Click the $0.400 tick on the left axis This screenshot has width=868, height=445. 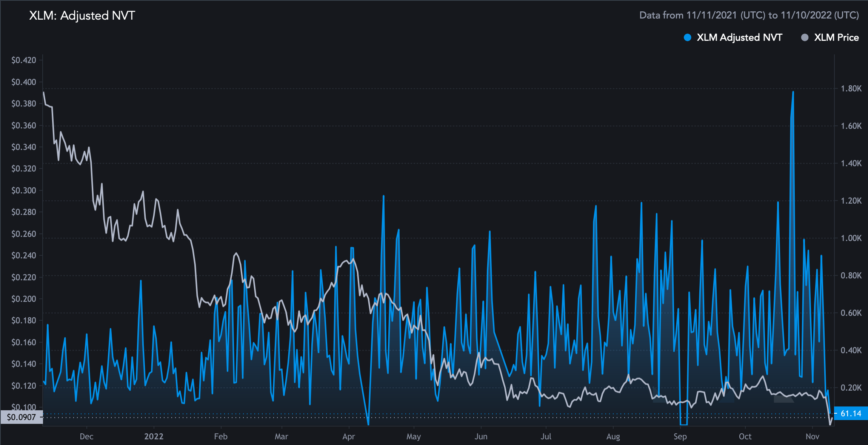pyautogui.click(x=24, y=82)
